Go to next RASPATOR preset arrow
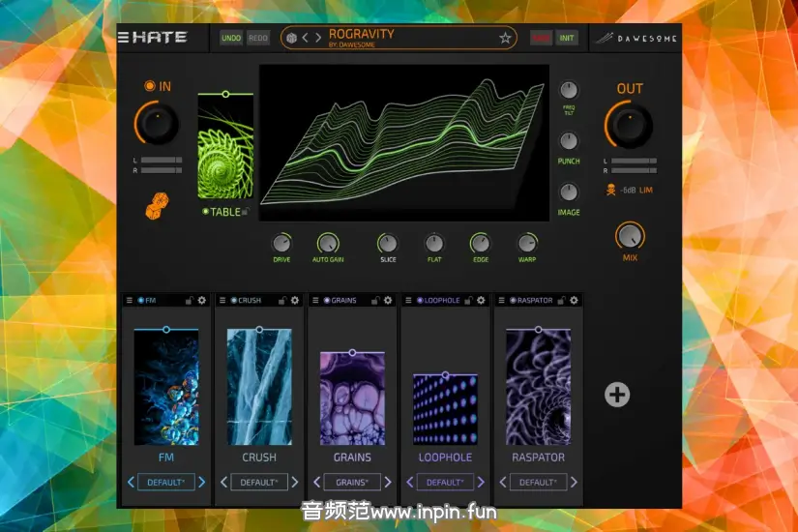The width and height of the screenshot is (798, 532). click(574, 482)
